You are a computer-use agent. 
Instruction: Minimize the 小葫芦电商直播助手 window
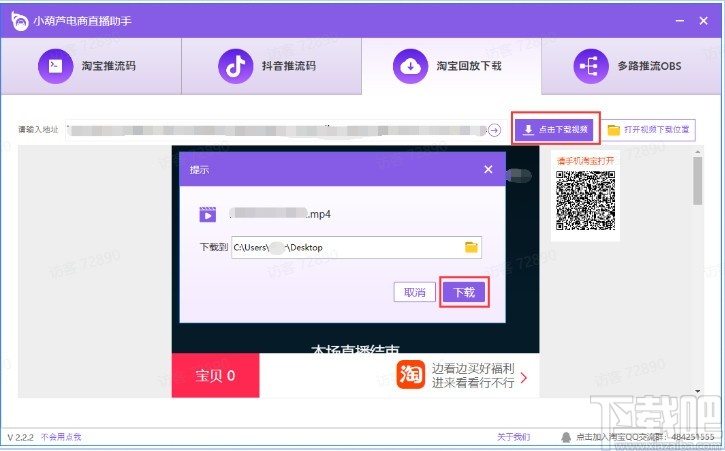[x=680, y=21]
